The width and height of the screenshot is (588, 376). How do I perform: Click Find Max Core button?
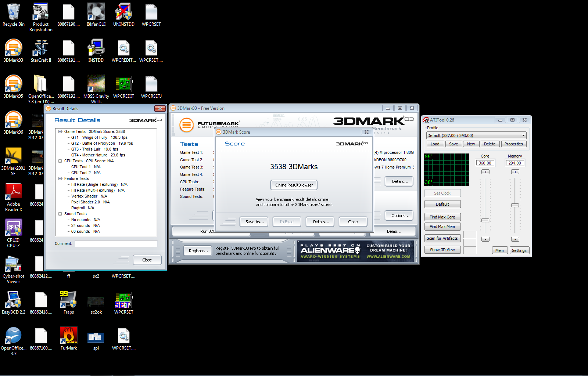coord(442,217)
